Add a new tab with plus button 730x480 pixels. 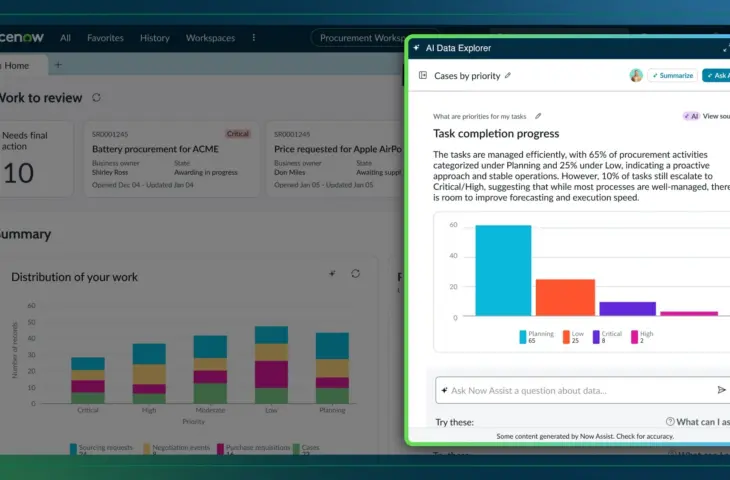click(x=57, y=65)
